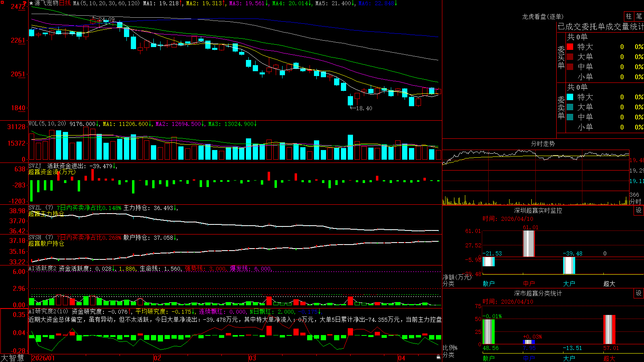
Task: Click the 强势线: 3.000 label
Action: coord(205,268)
